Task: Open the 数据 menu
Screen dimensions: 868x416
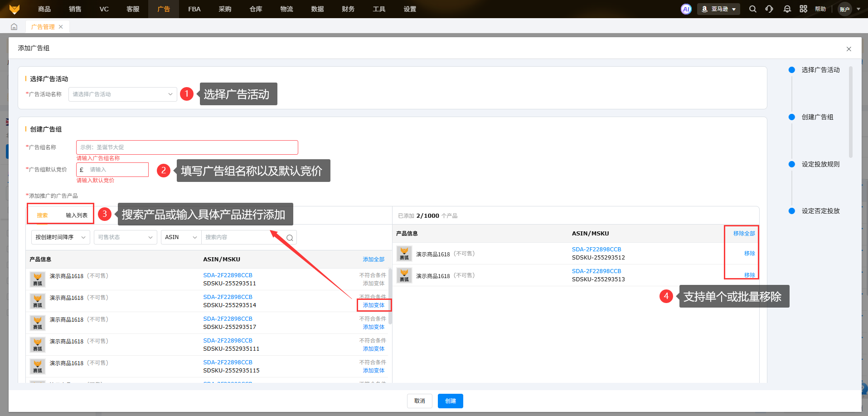Action: [317, 9]
